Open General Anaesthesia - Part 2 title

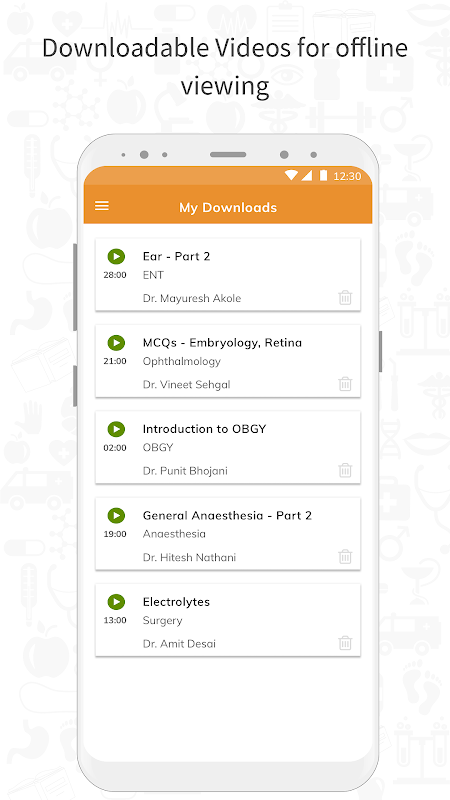click(227, 515)
